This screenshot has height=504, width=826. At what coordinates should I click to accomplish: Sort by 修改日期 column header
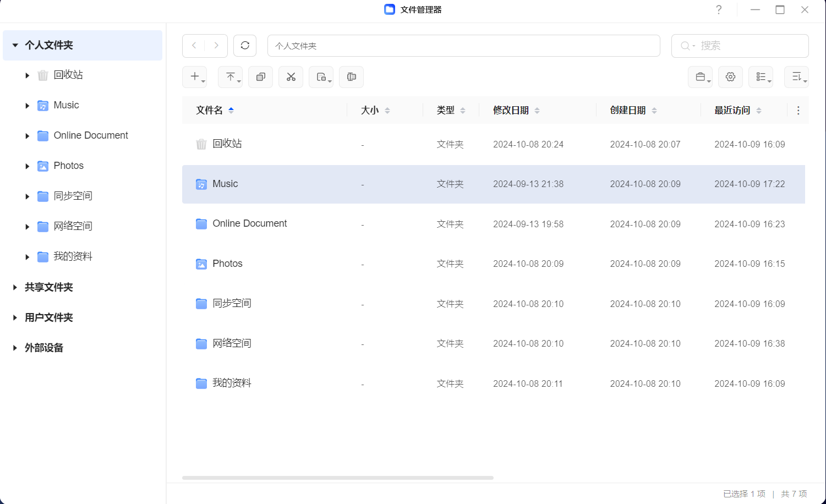click(511, 111)
